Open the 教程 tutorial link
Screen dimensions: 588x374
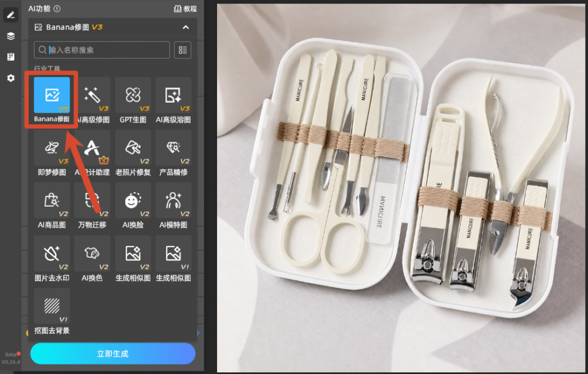(185, 9)
